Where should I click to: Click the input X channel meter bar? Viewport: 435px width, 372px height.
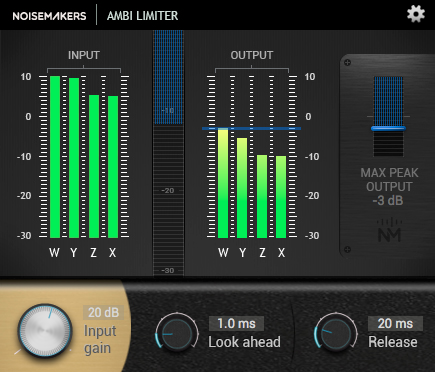pos(113,167)
